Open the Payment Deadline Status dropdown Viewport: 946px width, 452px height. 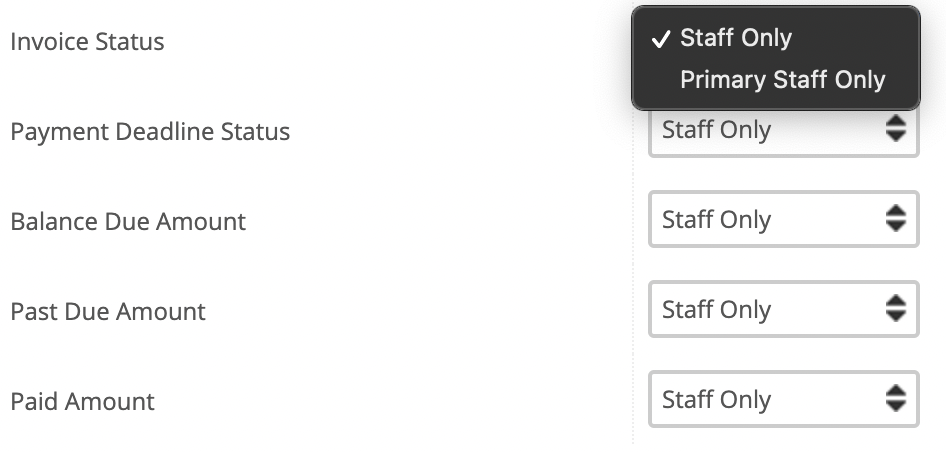pos(783,130)
